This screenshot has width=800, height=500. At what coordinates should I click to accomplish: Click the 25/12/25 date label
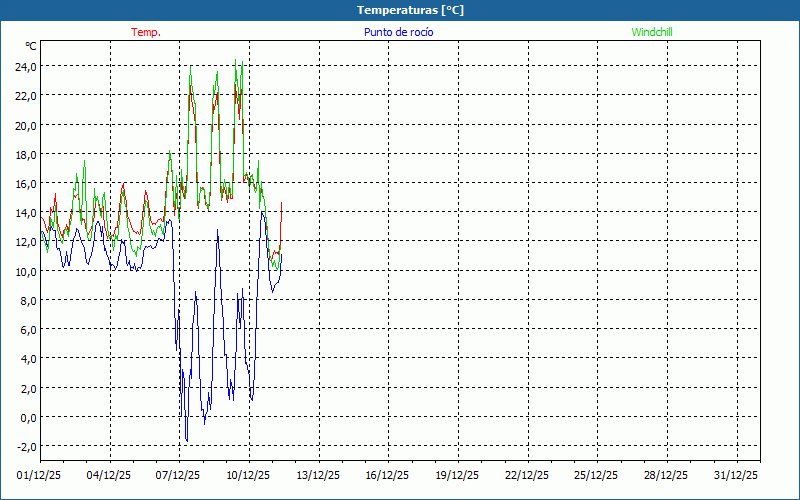tap(596, 476)
